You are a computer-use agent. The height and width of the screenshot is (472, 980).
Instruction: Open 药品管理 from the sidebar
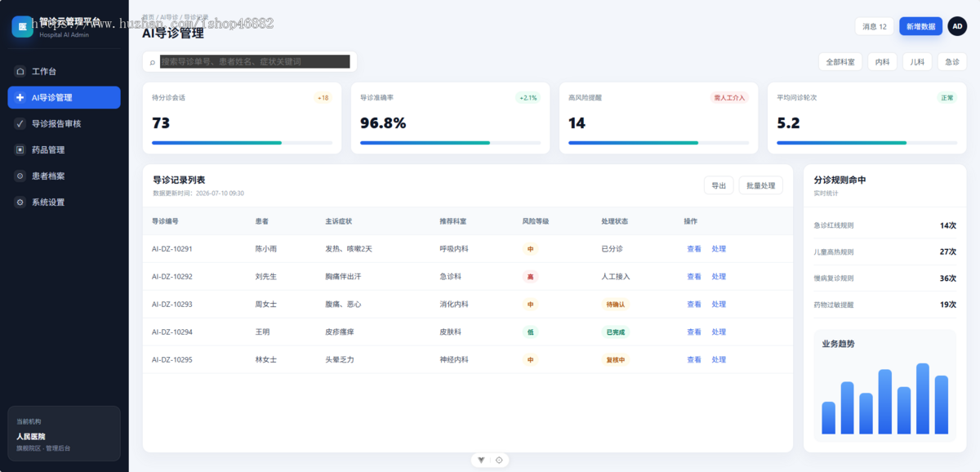[64, 149]
